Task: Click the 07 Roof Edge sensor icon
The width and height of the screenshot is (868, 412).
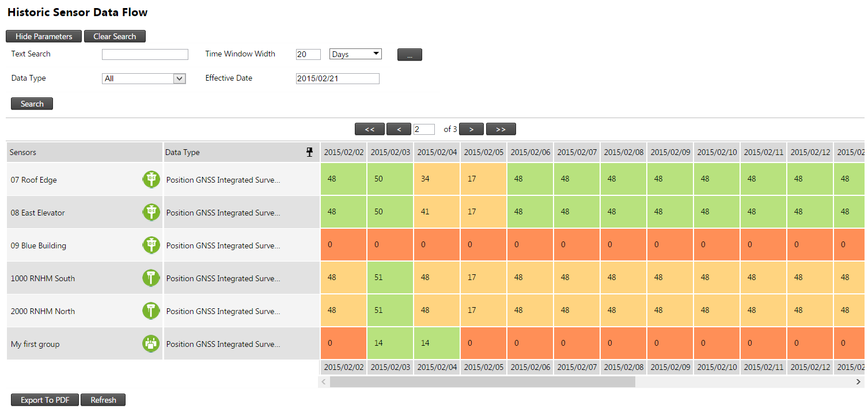Action: 151,180
